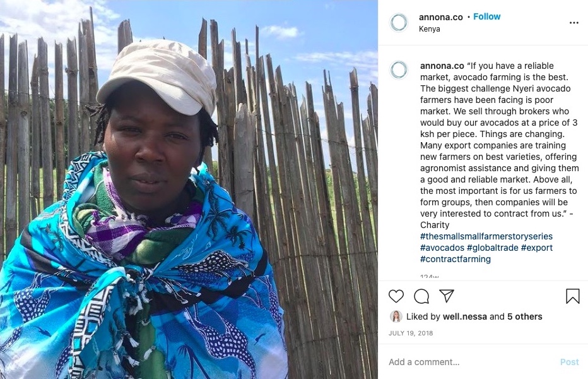The height and width of the screenshot is (379, 588).
Task: Open the #thesmallsmallfarmerstoryseries hashtag
Action: 486,236
